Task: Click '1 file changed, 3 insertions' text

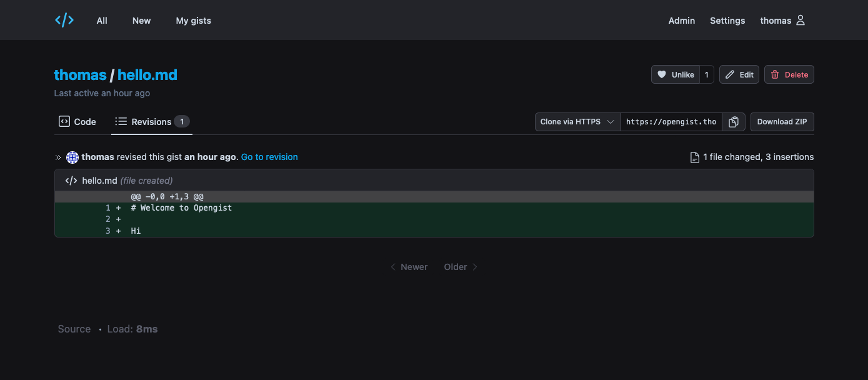Action: pyautogui.click(x=759, y=157)
